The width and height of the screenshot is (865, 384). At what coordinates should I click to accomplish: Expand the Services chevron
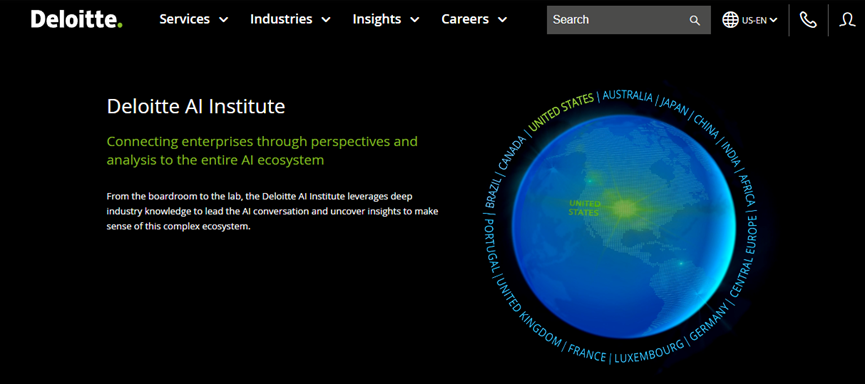click(x=223, y=20)
